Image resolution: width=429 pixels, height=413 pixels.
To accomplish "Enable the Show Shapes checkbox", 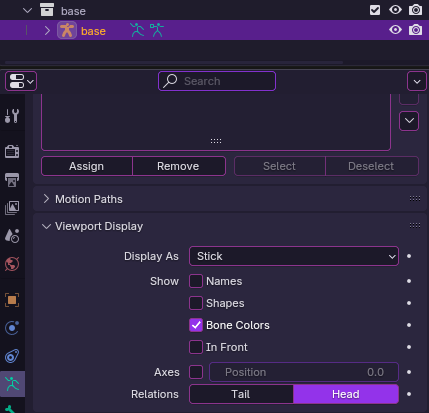I will [196, 303].
